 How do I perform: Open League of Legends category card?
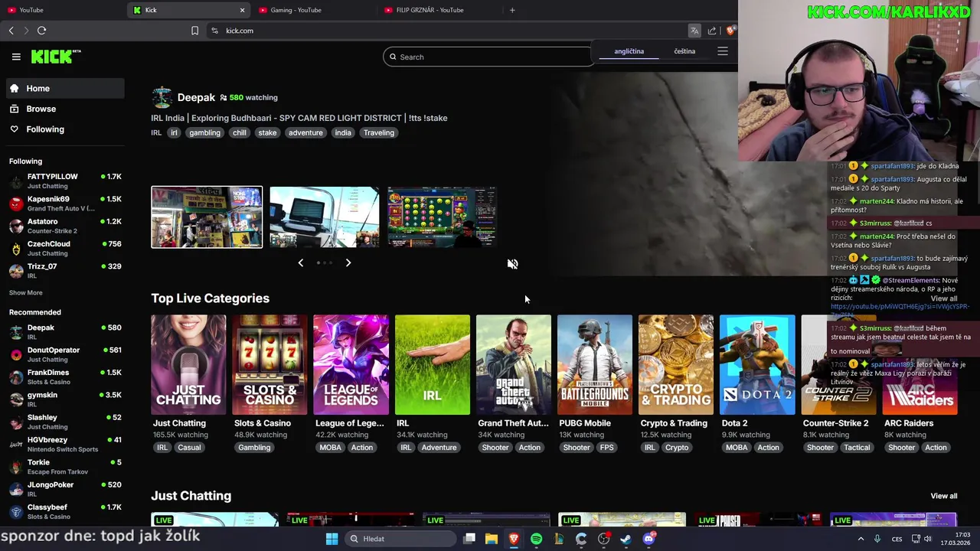(351, 365)
